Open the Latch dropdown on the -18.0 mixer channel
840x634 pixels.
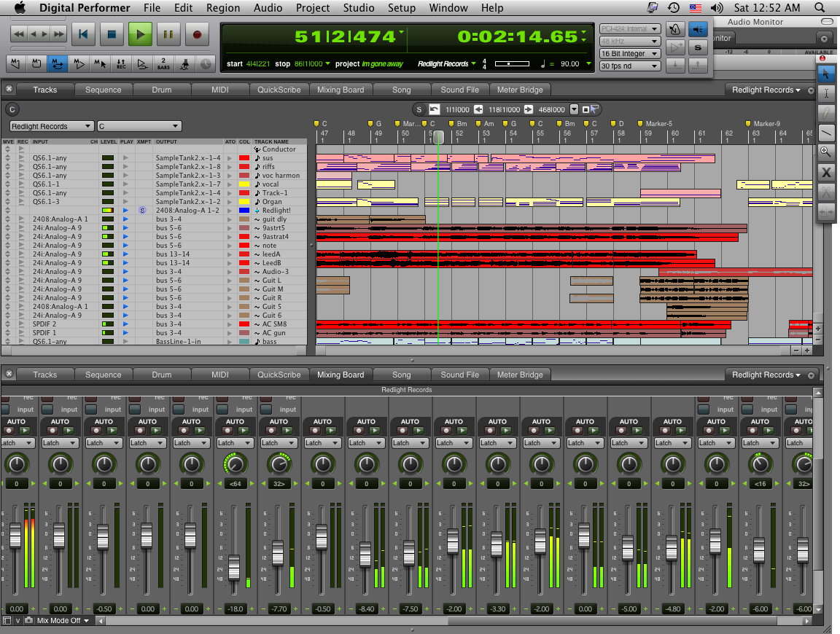tap(235, 443)
